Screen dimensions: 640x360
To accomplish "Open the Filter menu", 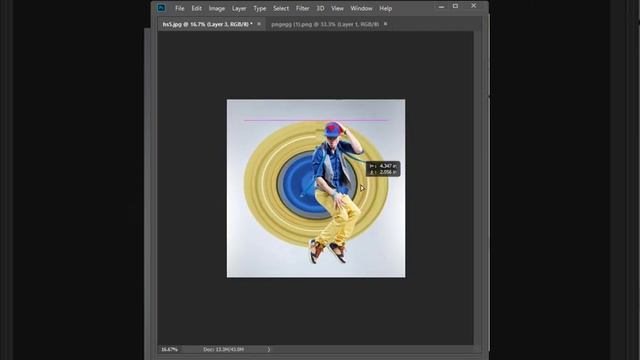I will tap(302, 8).
